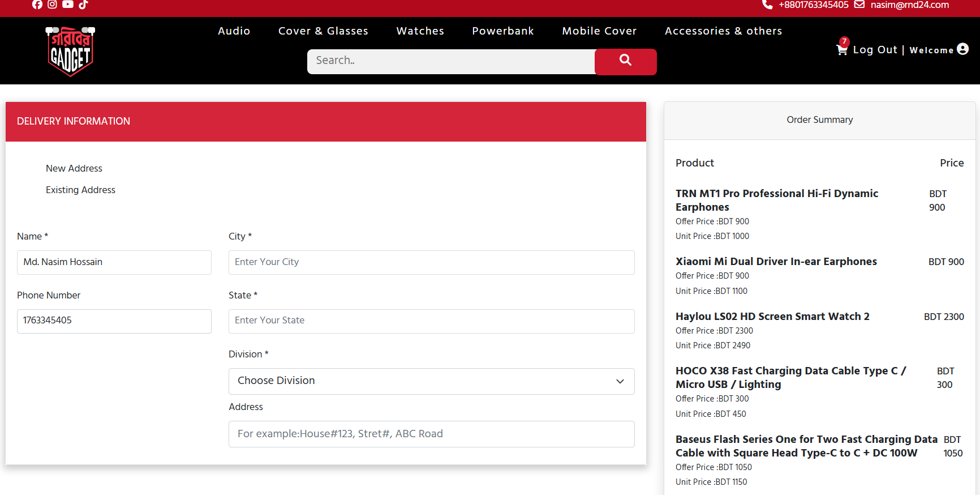Click Unit Price BDT 1000 under TRN earphones
The width and height of the screenshot is (980, 495).
tap(712, 236)
